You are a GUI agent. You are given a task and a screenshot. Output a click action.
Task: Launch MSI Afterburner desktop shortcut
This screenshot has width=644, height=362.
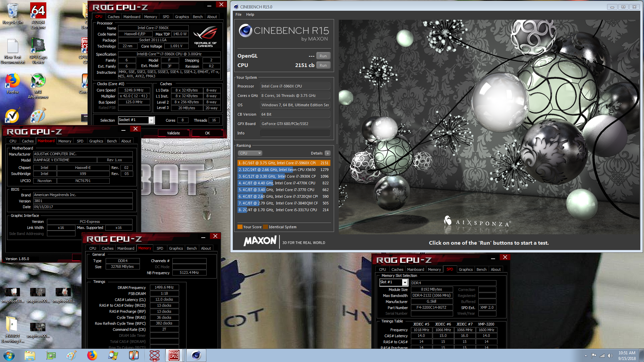[38, 86]
